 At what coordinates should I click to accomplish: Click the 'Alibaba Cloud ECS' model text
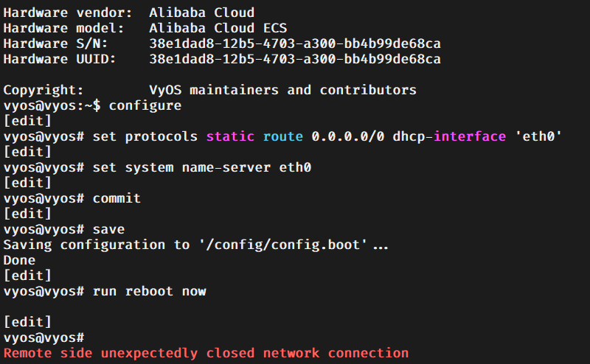click(x=218, y=28)
